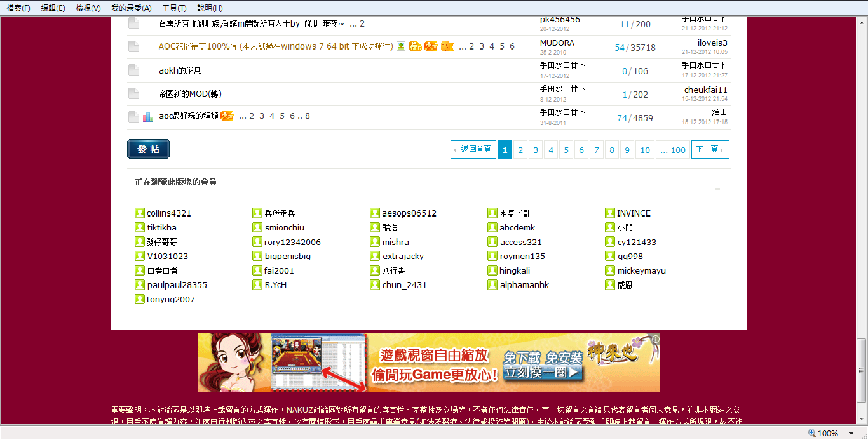
Task: Expand page list via '... 100' pagination link
Action: (x=673, y=150)
